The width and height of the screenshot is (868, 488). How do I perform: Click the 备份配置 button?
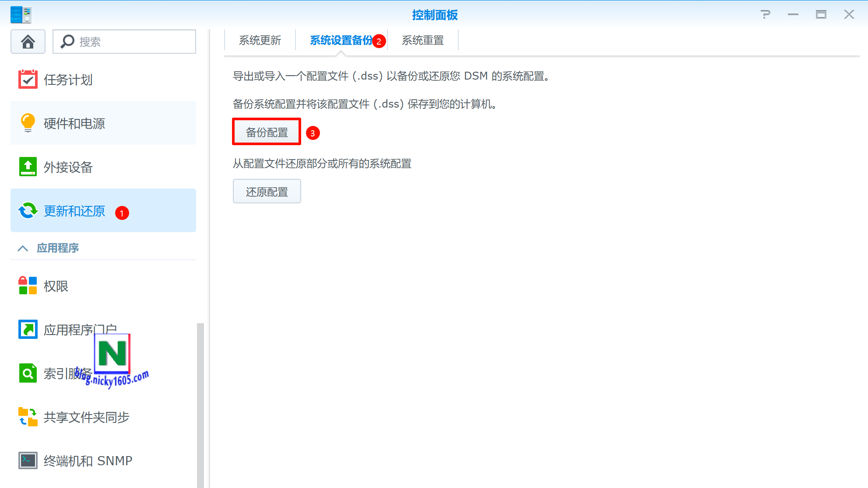(x=267, y=132)
